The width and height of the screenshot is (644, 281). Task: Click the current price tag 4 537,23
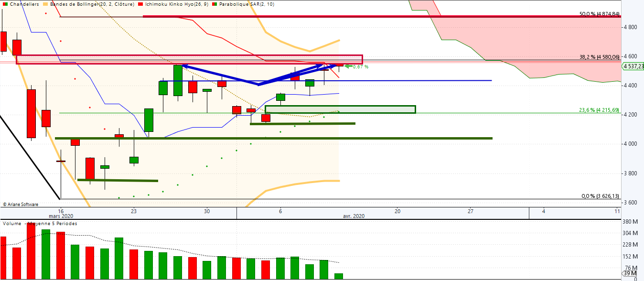633,66
